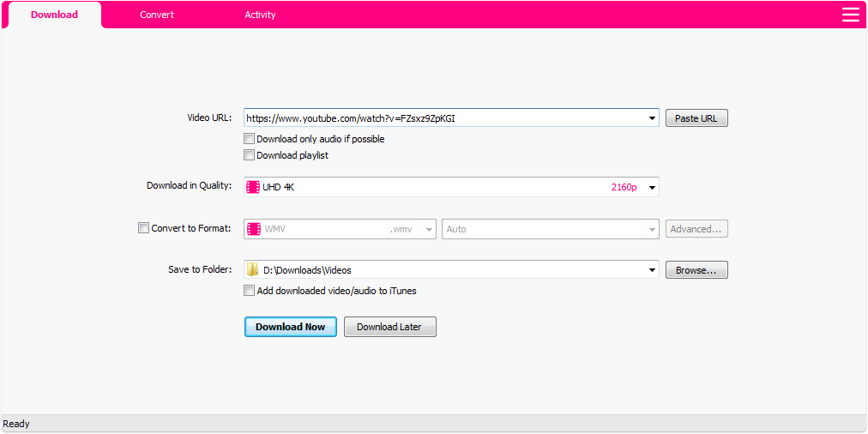Image resolution: width=868 pixels, height=434 pixels.
Task: Switch to the Convert tab
Action: coord(157,15)
